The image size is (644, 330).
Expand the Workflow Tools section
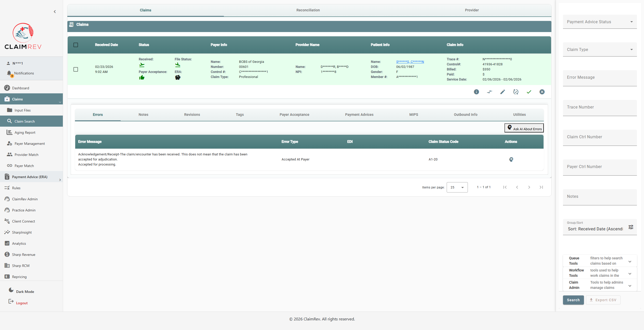(x=600, y=273)
